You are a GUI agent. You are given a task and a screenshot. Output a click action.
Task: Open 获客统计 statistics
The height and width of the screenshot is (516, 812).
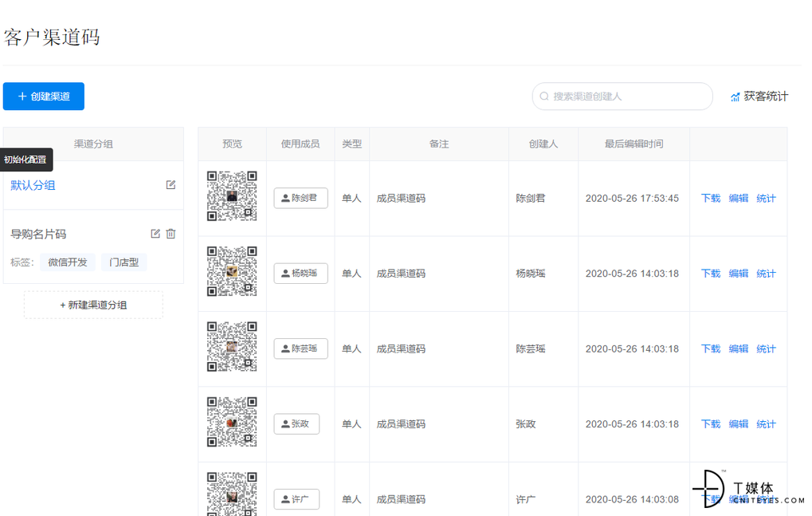point(759,97)
